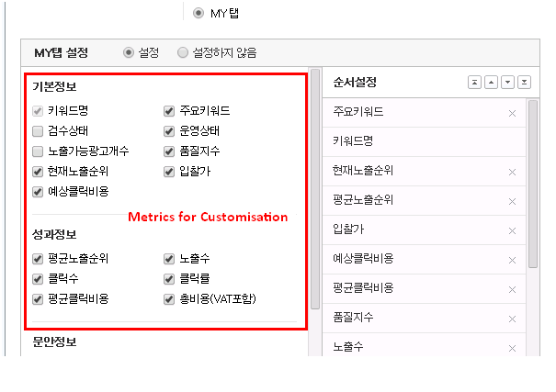Move selected item to bottom of order

click(524, 83)
